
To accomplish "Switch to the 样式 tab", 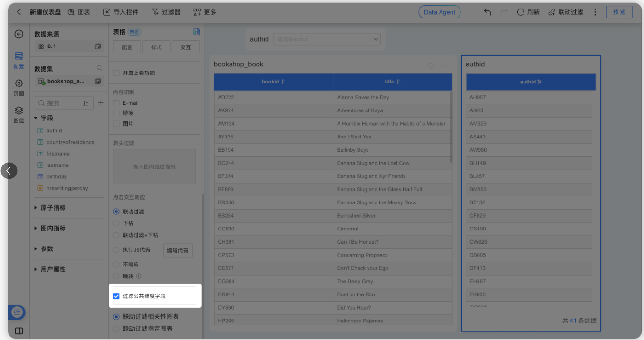I will 157,46.
